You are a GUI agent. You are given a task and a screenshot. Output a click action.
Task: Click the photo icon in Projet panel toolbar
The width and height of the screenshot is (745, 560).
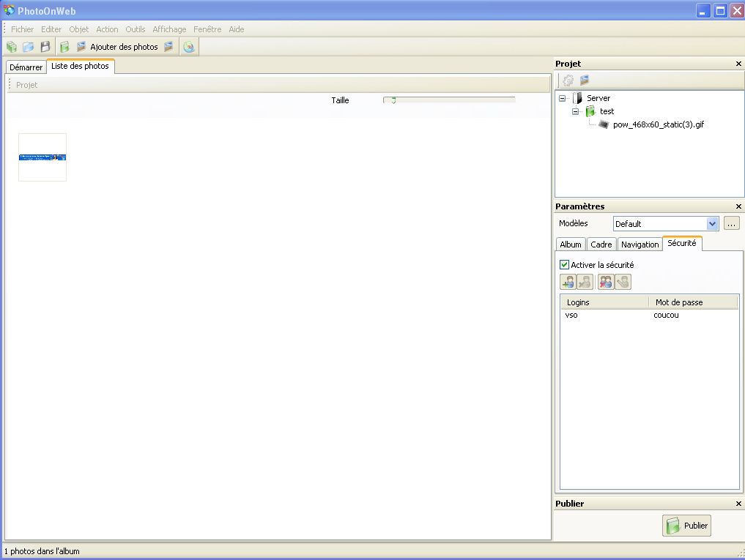pyautogui.click(x=585, y=81)
